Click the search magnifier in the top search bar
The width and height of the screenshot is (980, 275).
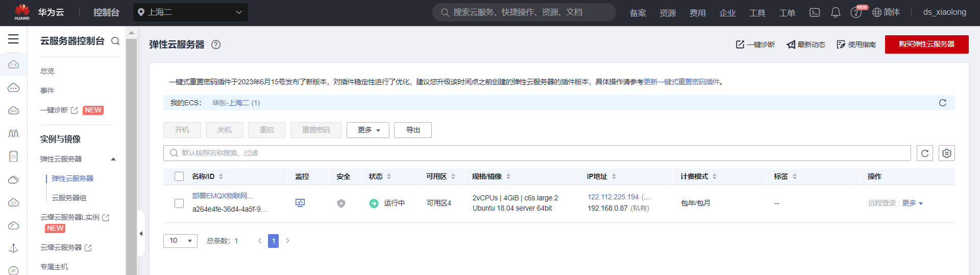[445, 12]
